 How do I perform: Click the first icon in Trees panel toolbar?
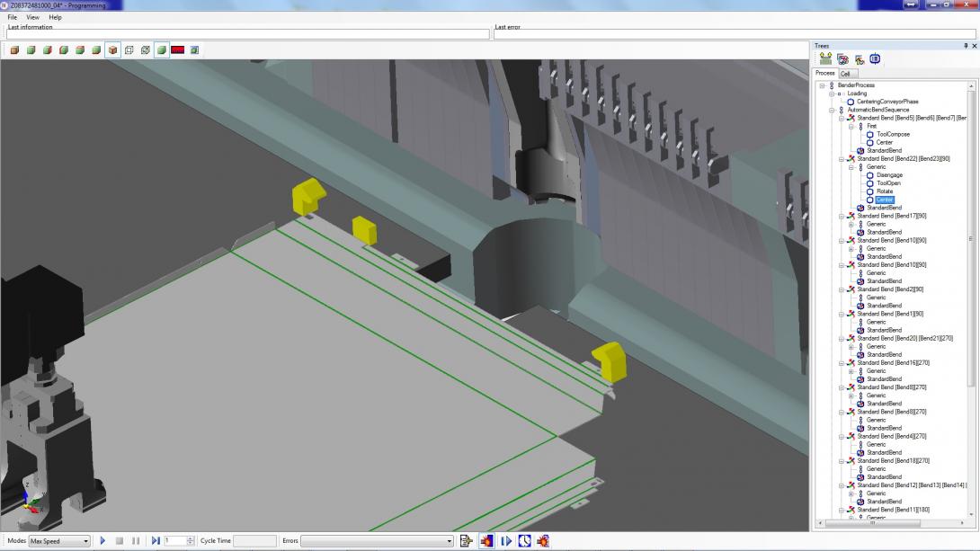pyautogui.click(x=826, y=59)
